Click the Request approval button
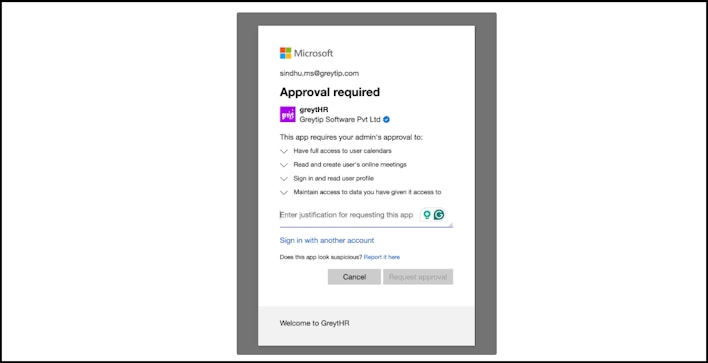This screenshot has width=708, height=363. pos(418,277)
